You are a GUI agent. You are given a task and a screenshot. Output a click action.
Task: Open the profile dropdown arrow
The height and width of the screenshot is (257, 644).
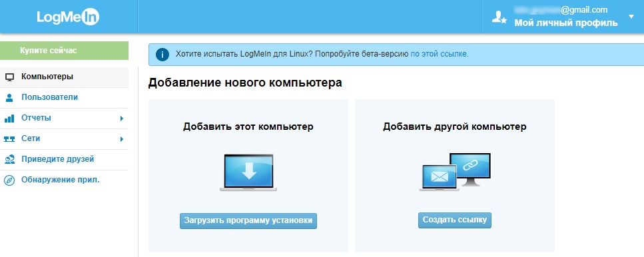click(631, 17)
